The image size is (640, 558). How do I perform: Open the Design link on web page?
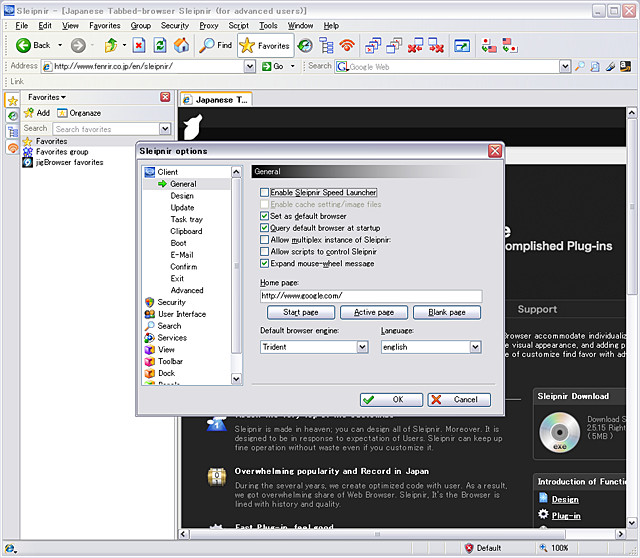coord(565,499)
